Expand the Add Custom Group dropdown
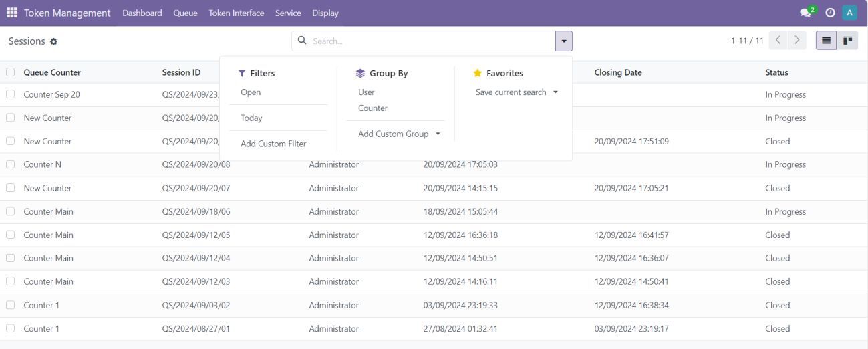This screenshot has height=349, width=868. (399, 134)
